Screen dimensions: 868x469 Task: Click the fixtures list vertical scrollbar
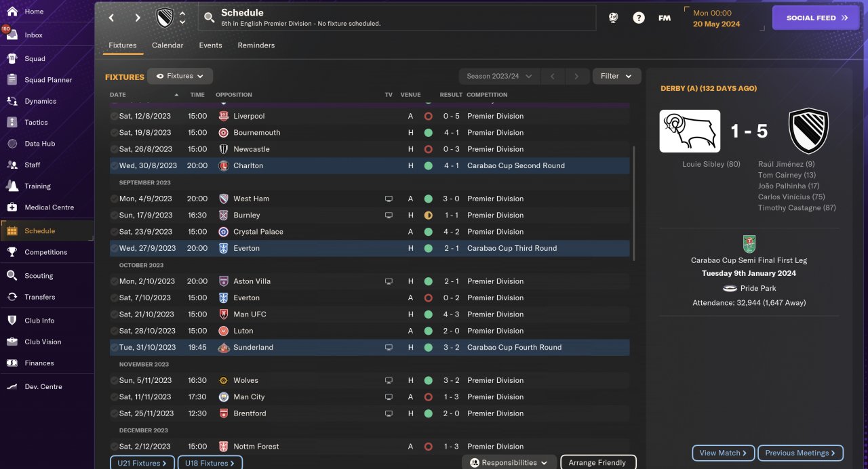[x=634, y=203]
